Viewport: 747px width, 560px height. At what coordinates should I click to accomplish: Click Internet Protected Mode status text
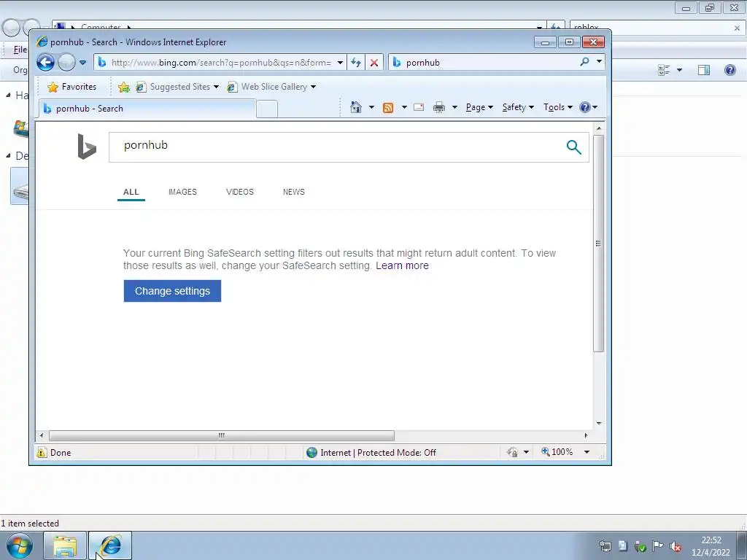(379, 452)
